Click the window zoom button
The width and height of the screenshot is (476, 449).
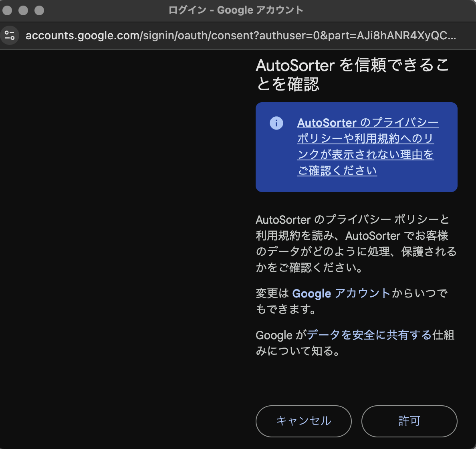[39, 10]
